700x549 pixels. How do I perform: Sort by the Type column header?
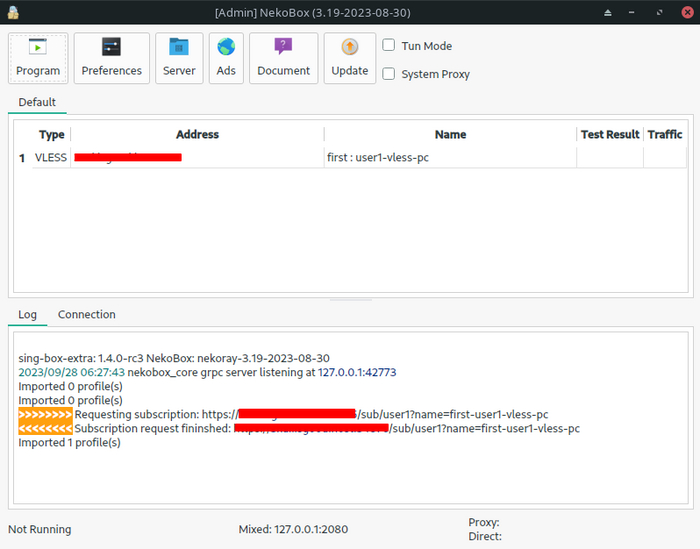point(51,134)
